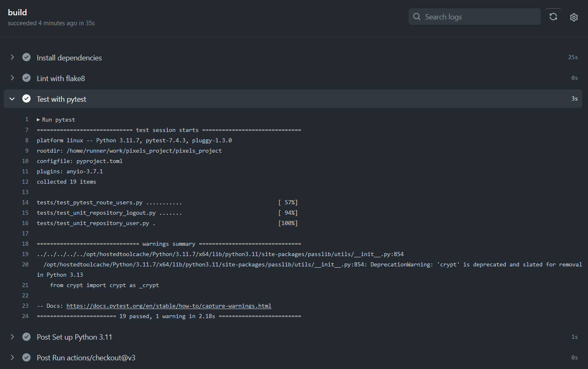Click log line number 16
588x369 pixels.
pos(25,223)
